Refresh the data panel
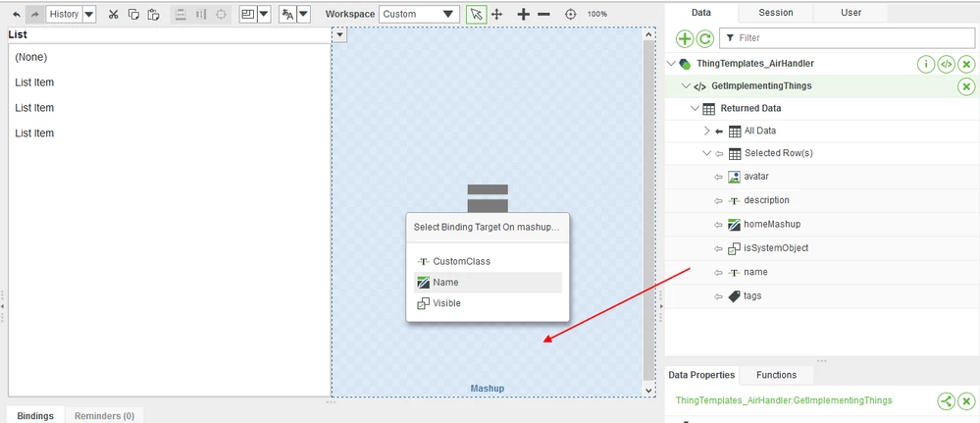 705,39
